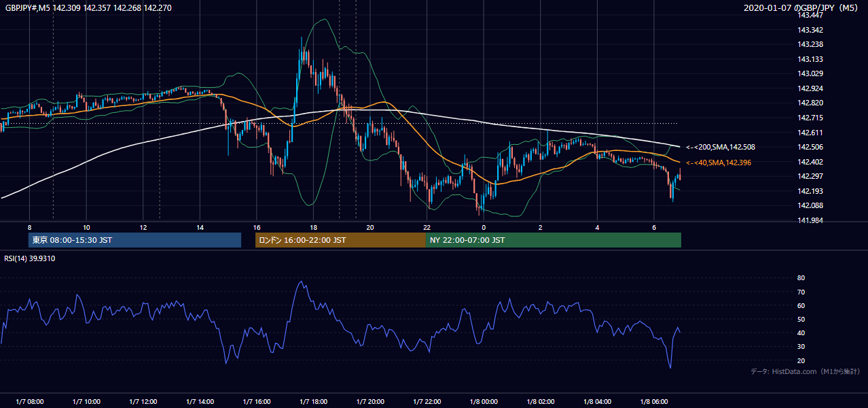Click the 1/7 10:00 time axis label
Viewport: 868px width, 408px height.
86,402
